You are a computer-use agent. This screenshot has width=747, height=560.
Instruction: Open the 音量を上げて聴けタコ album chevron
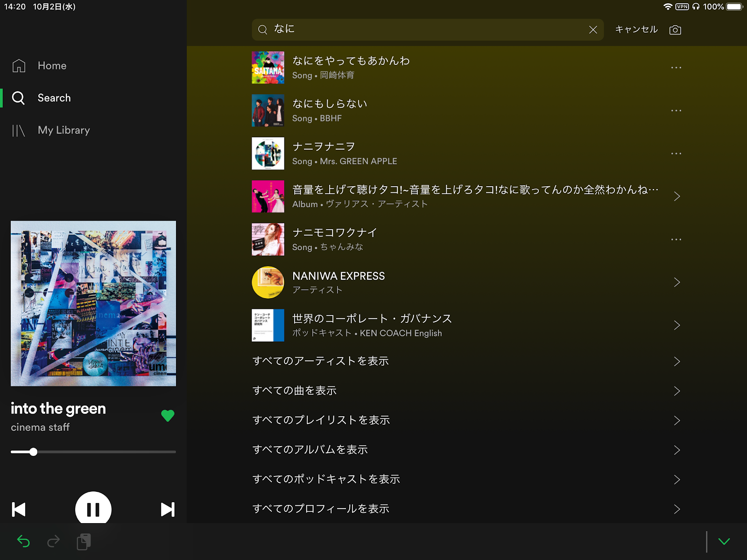coord(677,196)
